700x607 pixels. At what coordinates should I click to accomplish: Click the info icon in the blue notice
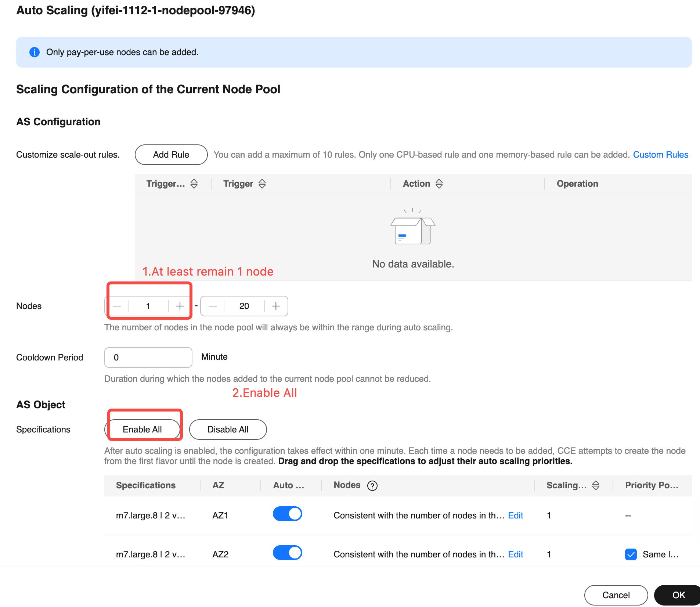(x=35, y=52)
